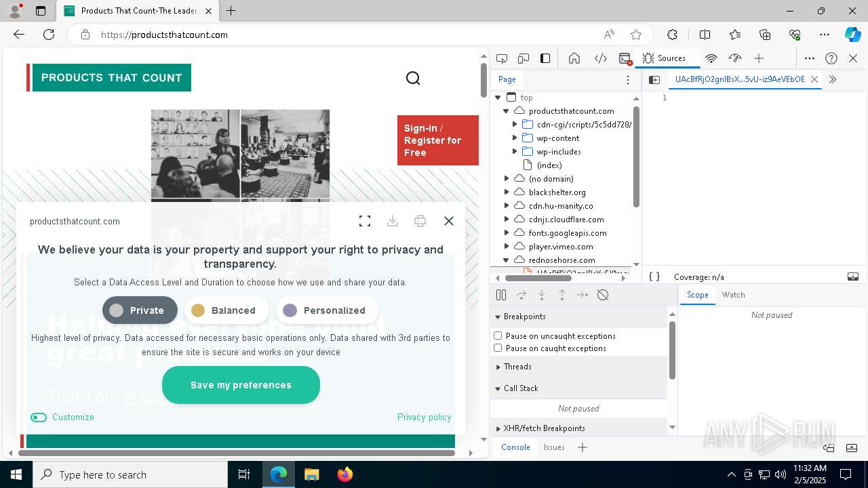Image resolution: width=868 pixels, height=488 pixels.
Task: Print the privacy dialog
Action: click(x=420, y=221)
